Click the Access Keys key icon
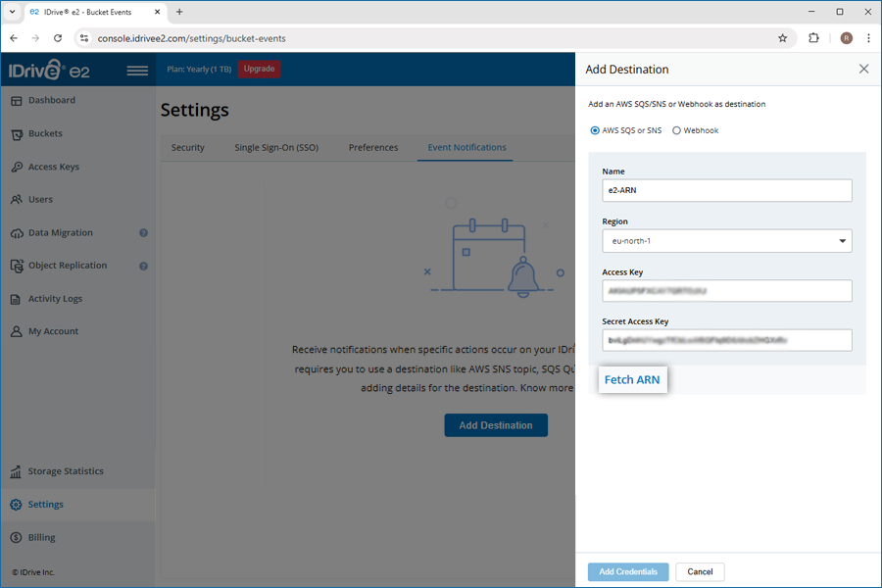Image resolution: width=882 pixels, height=588 pixels. click(x=17, y=168)
